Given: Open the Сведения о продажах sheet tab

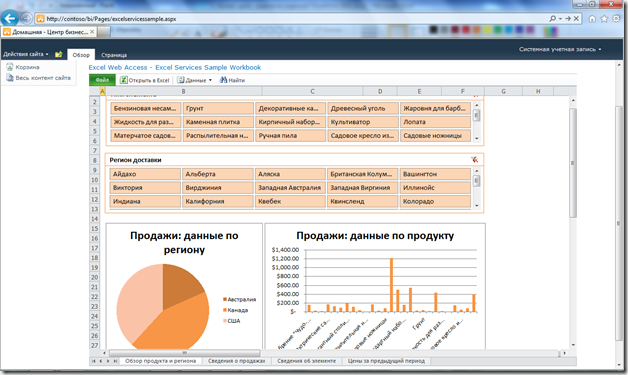Looking at the screenshot, I should pos(237,361).
